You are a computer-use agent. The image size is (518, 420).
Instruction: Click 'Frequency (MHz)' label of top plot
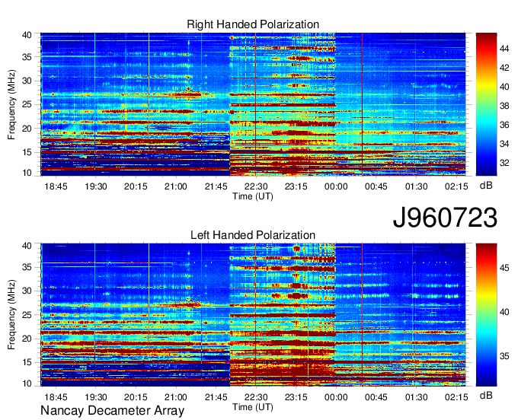[11, 104]
